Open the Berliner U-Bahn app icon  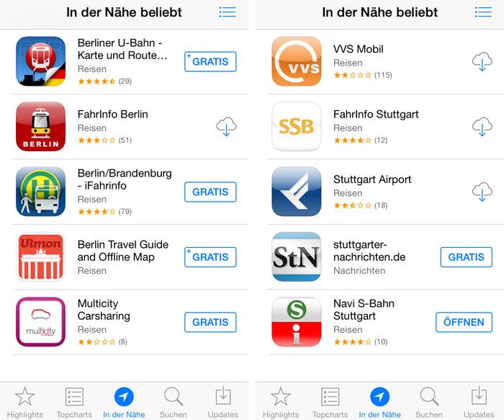[40, 61]
